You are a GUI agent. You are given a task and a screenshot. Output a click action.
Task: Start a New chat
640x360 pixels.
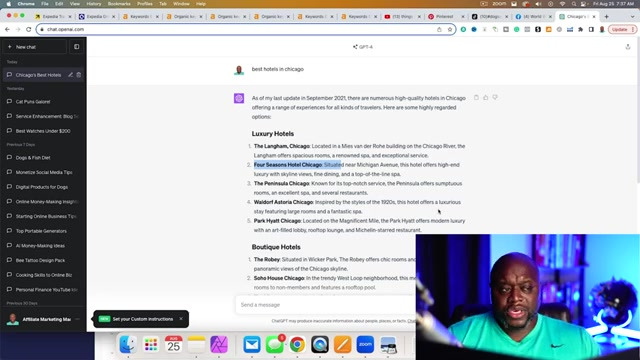coord(34,47)
